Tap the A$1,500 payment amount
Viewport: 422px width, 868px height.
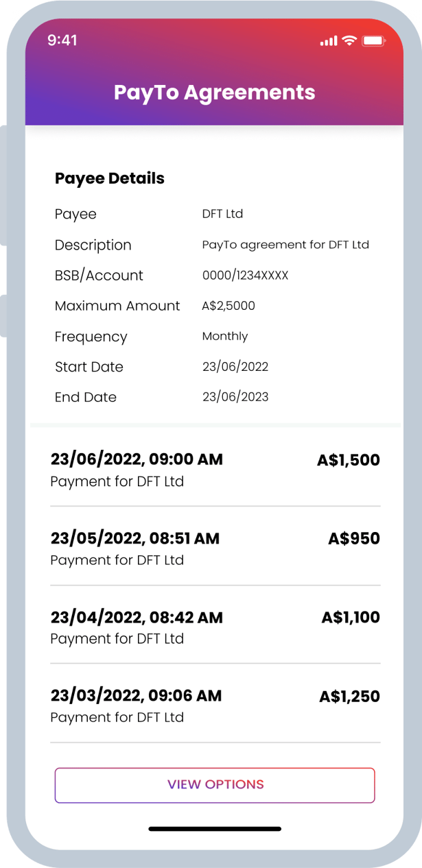pyautogui.click(x=348, y=459)
